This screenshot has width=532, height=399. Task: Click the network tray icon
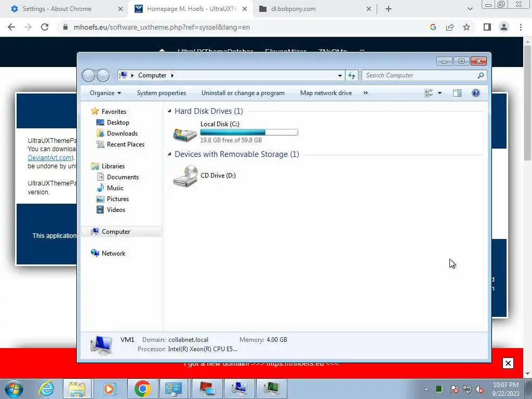click(467, 389)
